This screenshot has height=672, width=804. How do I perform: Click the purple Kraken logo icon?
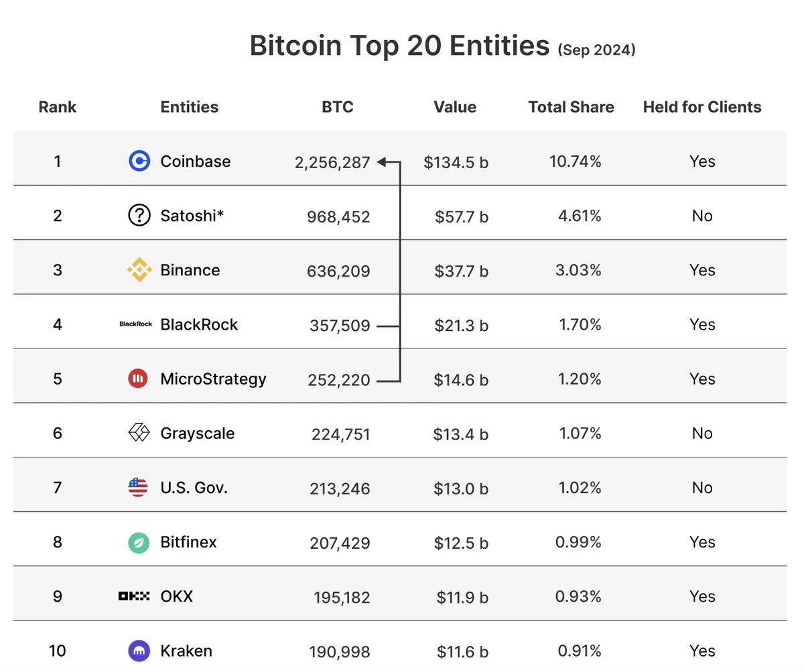pos(138,651)
